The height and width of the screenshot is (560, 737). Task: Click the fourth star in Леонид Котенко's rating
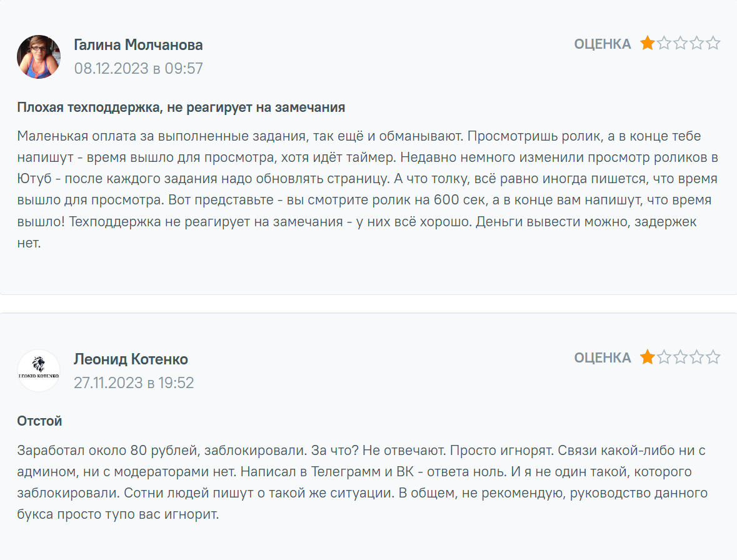pyautogui.click(x=697, y=357)
